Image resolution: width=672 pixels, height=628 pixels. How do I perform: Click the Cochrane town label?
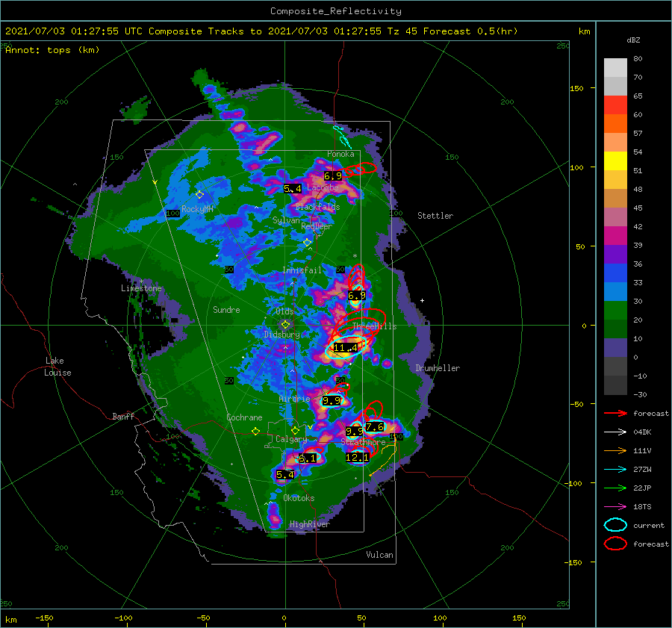tap(244, 417)
